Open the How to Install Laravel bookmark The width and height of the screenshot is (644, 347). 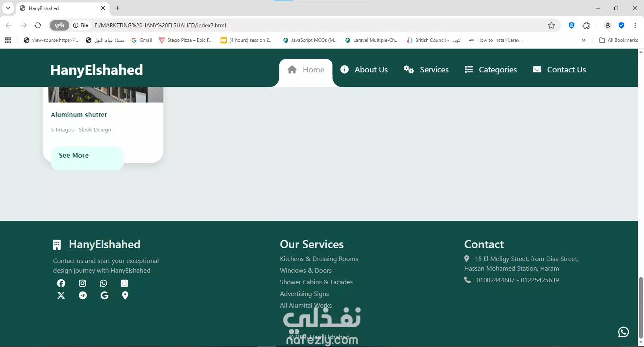[x=496, y=40]
